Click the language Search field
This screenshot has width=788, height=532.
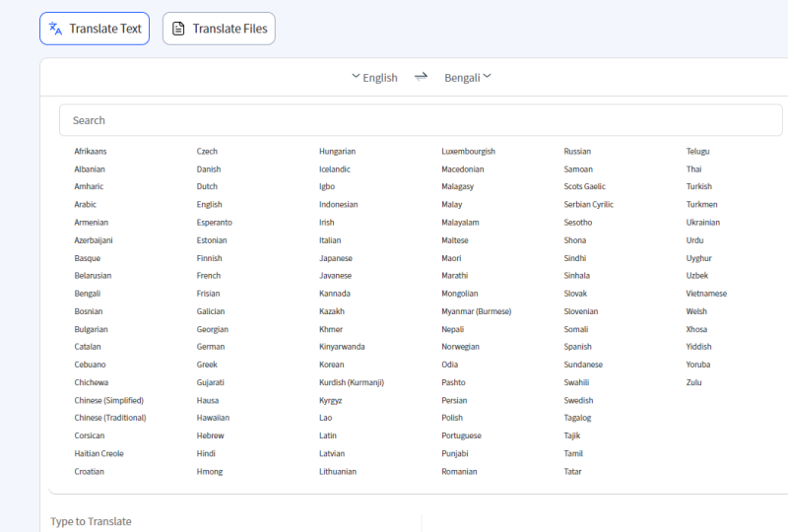(421, 120)
